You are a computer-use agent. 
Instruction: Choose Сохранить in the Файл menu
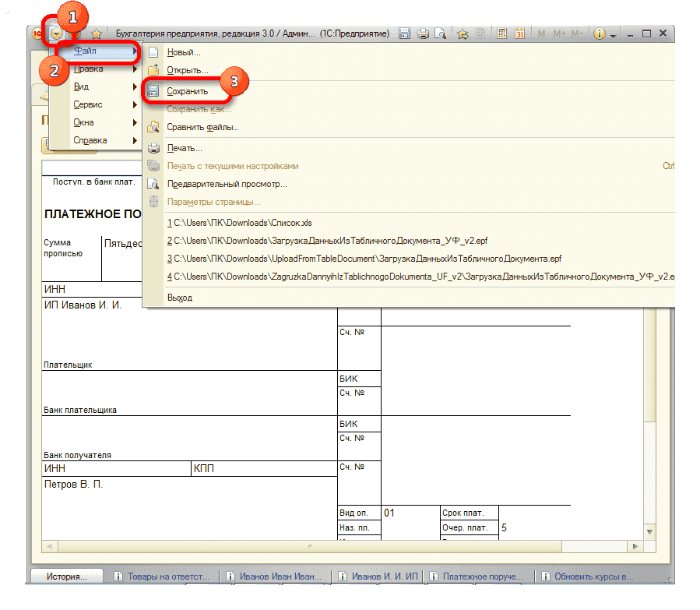point(188,91)
